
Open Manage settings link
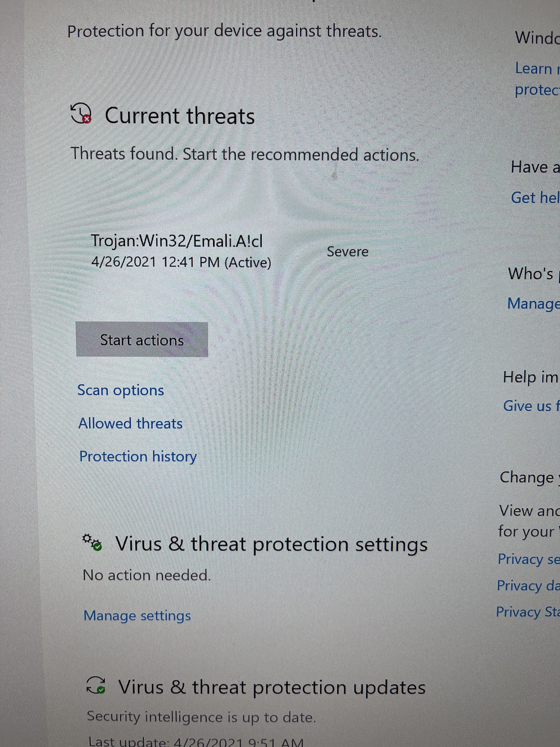[137, 615]
